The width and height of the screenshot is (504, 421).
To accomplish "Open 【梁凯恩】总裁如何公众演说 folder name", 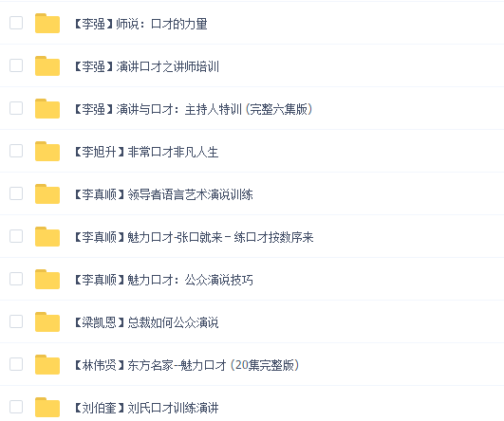I will click(x=146, y=322).
